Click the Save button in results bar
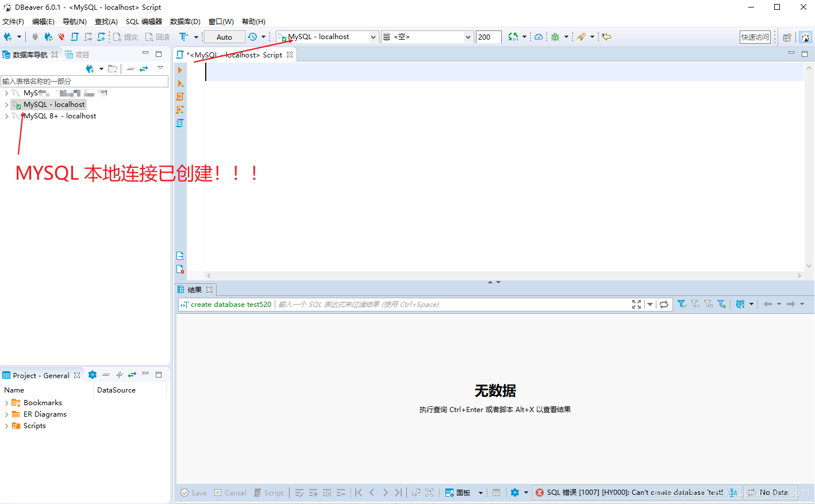The width and height of the screenshot is (815, 504). [194, 493]
